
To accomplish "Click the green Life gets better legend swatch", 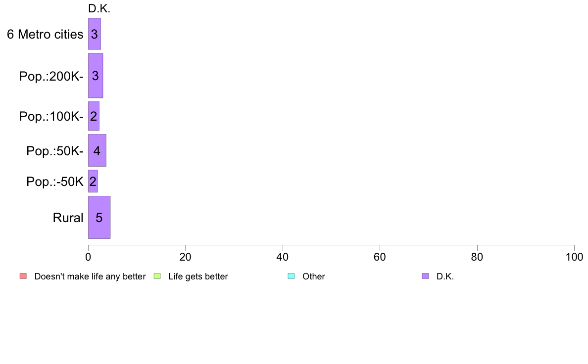I will coord(157,276).
